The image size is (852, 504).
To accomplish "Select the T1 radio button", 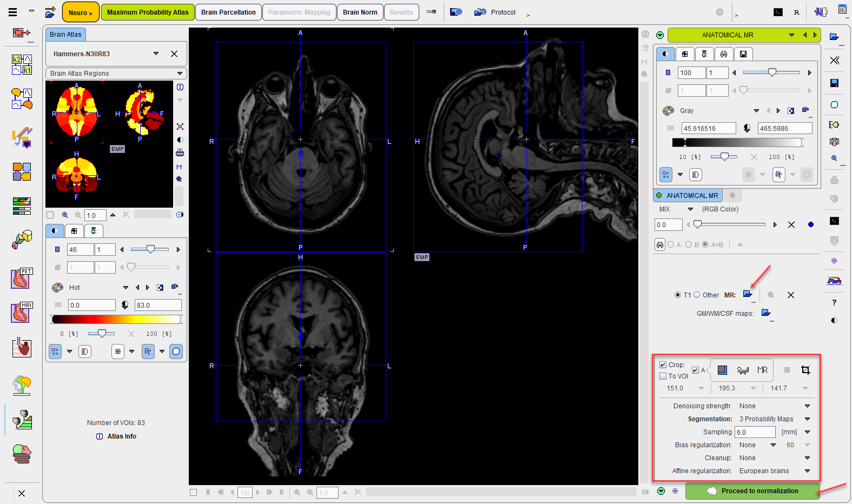I will tap(678, 295).
